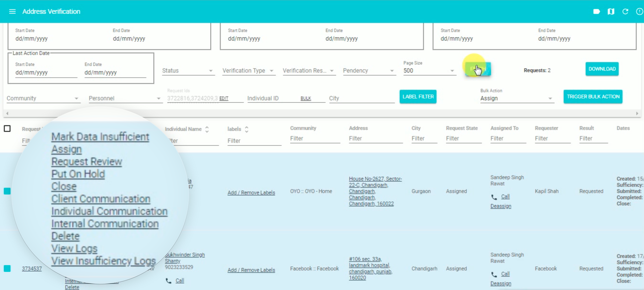Viewport: 644px width, 290px height.
Task: Click 'Facebook :: Facebook' community cell
Action: [x=314, y=269]
